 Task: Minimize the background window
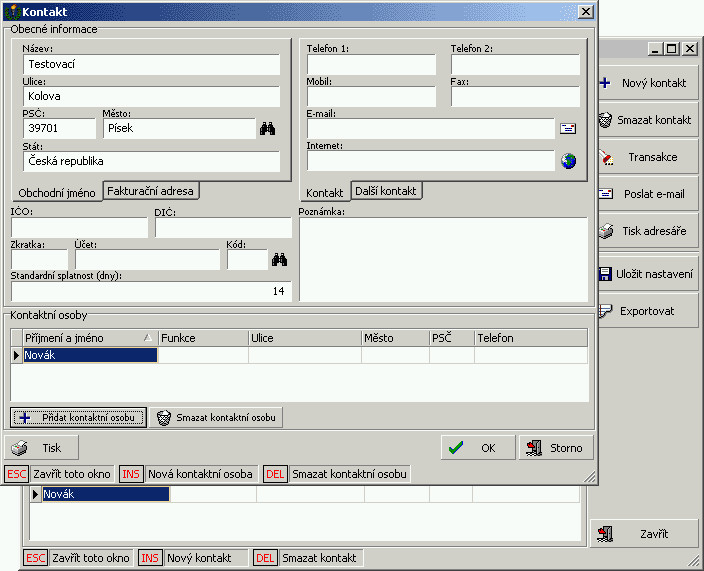[656, 48]
